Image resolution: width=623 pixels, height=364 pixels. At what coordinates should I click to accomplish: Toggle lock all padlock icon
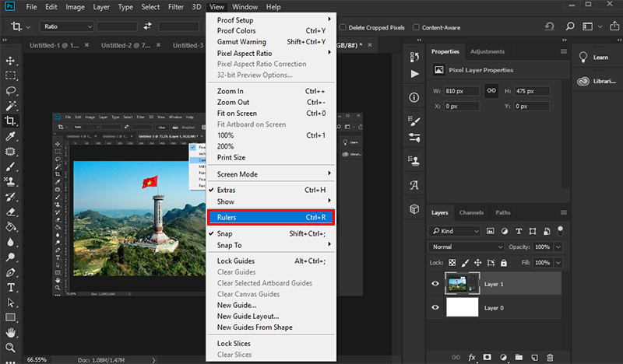pos(504,263)
